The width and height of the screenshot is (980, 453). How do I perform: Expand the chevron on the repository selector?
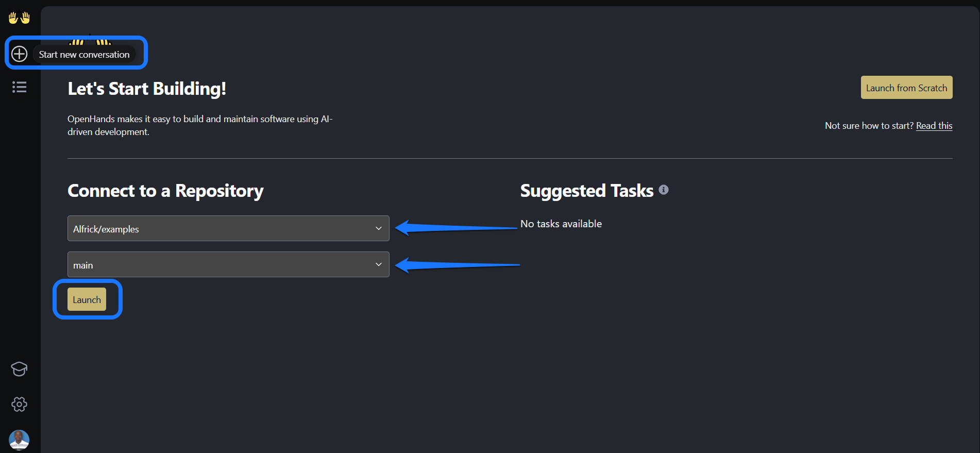(x=379, y=228)
